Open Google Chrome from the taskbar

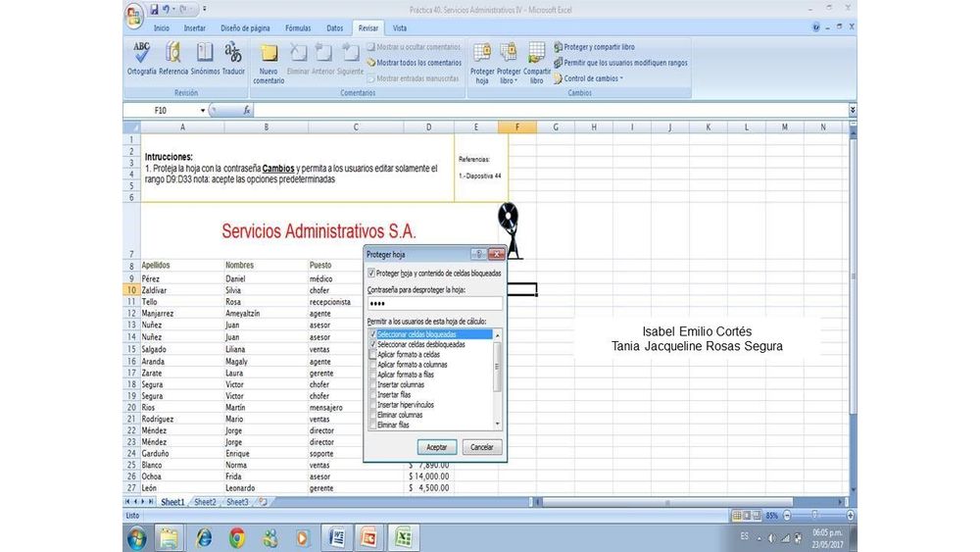236,537
